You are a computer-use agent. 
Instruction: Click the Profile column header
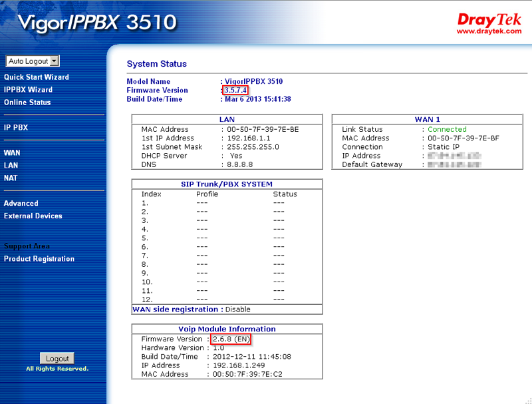pos(207,194)
